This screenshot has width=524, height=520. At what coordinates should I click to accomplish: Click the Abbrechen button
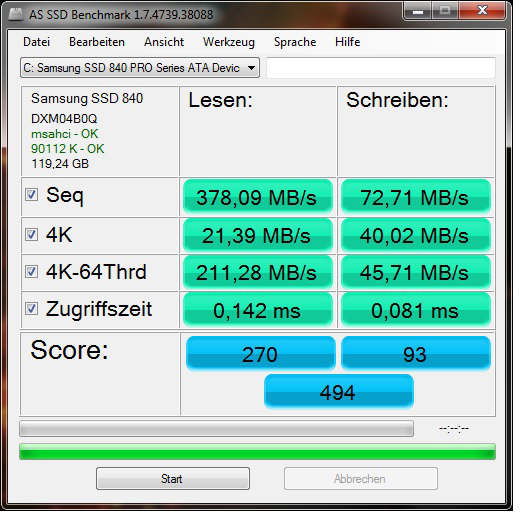click(x=361, y=479)
